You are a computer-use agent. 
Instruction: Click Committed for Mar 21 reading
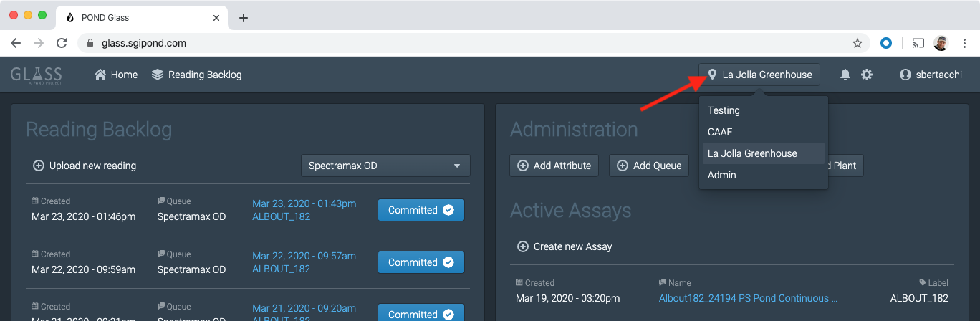click(x=421, y=313)
